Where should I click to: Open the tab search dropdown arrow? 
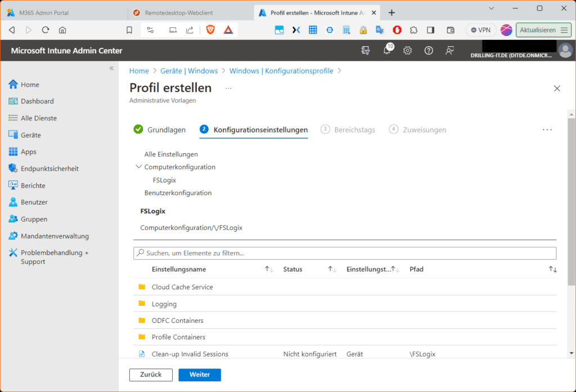click(x=492, y=8)
